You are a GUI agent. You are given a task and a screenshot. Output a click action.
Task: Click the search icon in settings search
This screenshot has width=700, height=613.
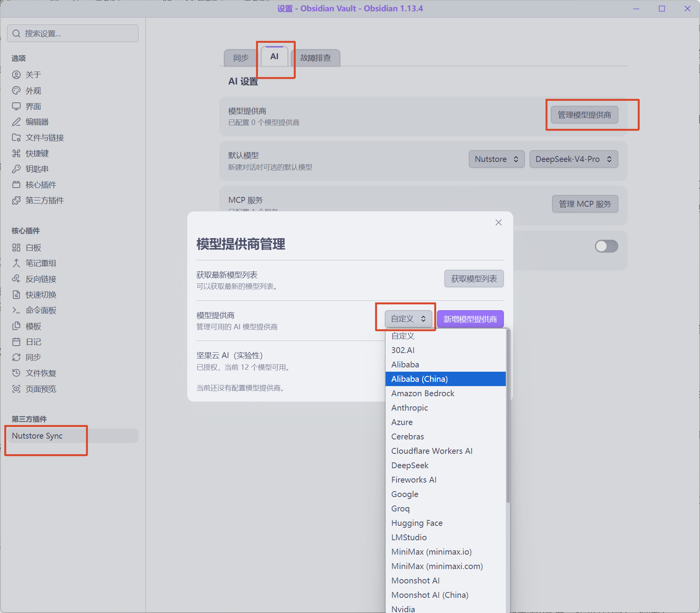click(x=16, y=33)
